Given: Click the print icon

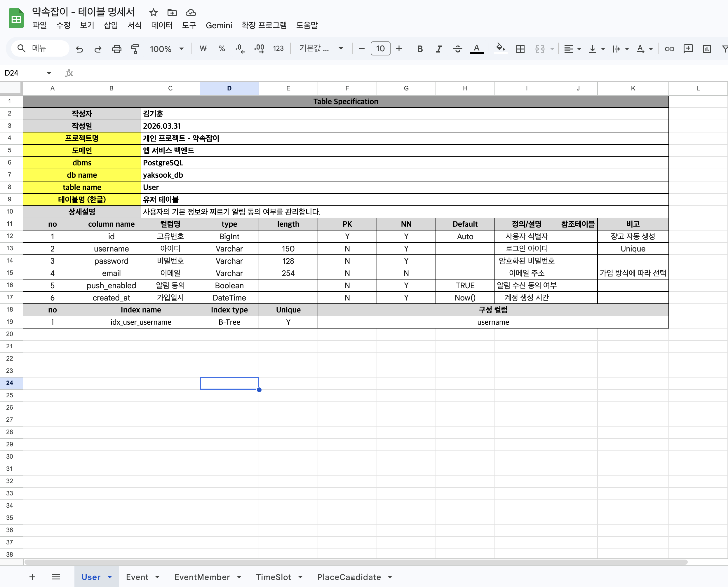Looking at the screenshot, I should (116, 49).
